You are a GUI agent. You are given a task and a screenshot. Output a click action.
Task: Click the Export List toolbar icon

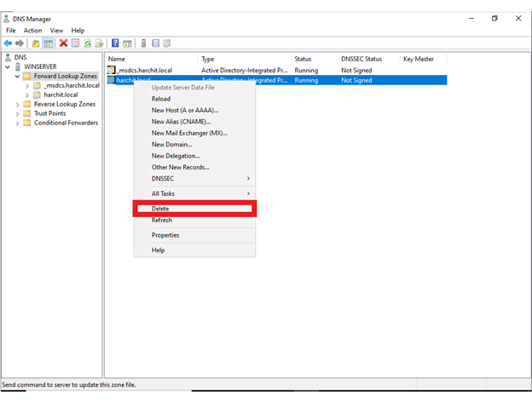(100, 43)
